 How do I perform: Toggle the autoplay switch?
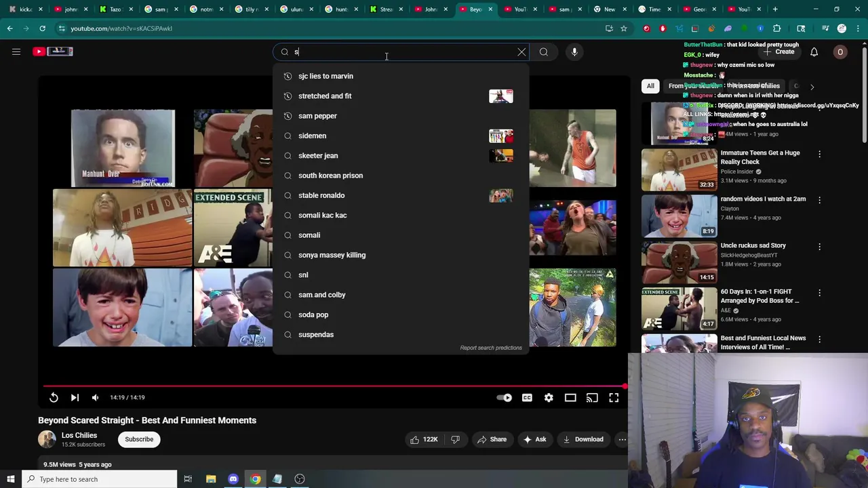tap(504, 398)
